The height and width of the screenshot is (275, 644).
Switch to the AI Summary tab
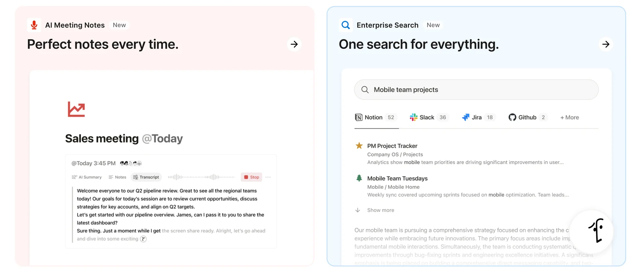point(87,177)
